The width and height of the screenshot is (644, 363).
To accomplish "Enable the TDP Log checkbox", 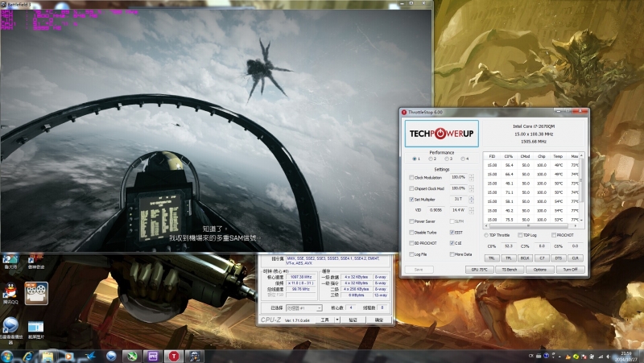I will (520, 235).
